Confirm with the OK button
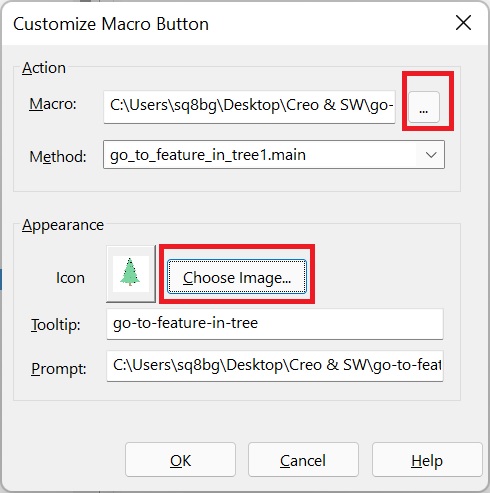Image resolution: width=490 pixels, height=493 pixels. (x=180, y=460)
